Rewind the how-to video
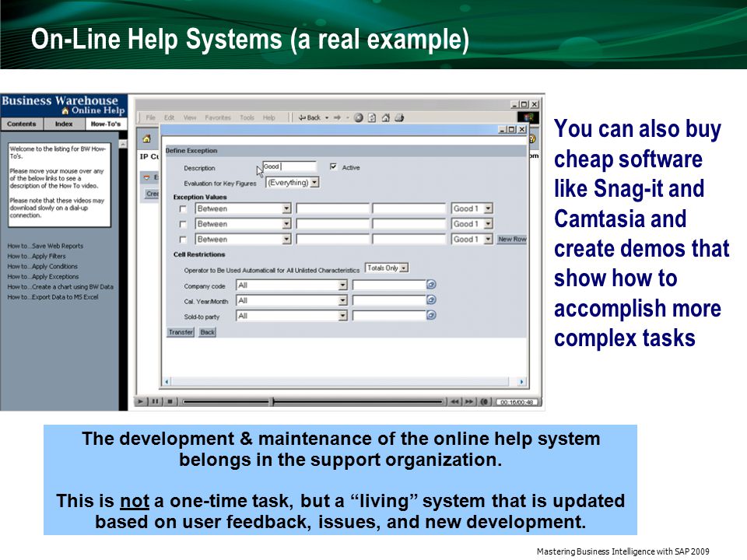The height and width of the screenshot is (560, 747). [454, 402]
